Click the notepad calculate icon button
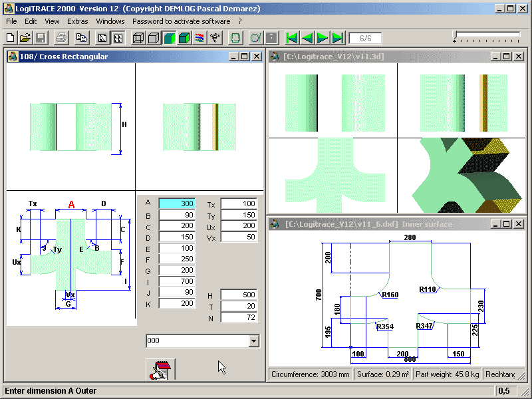532x399 pixels. 160,369
